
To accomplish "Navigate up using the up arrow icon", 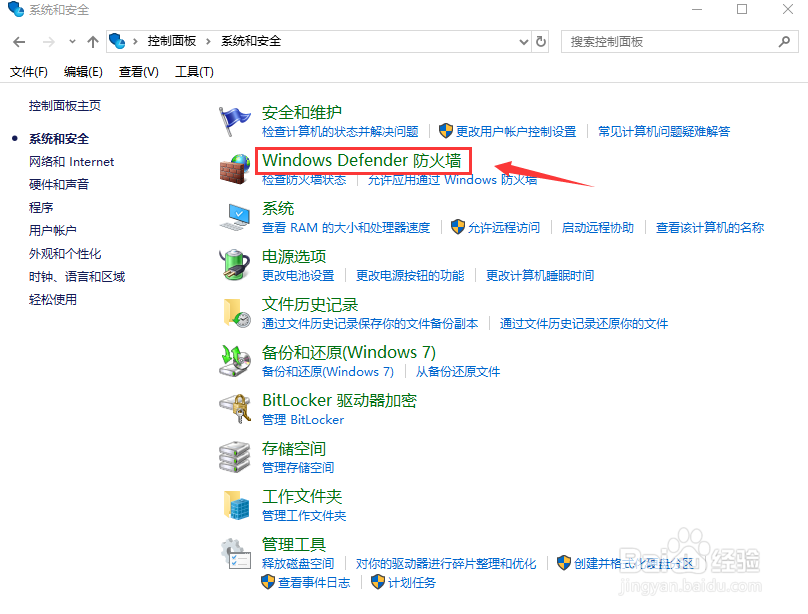I will [x=92, y=41].
